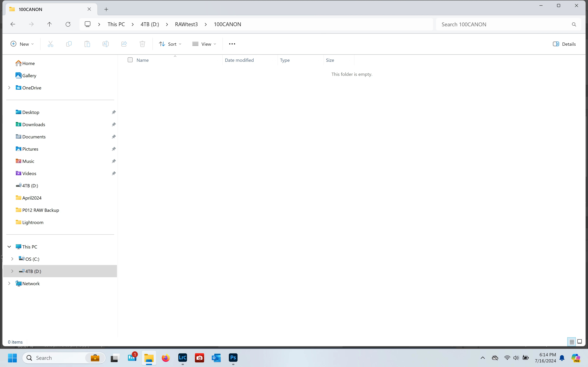
Task: Expand the OS (C:) tree node
Action: 12,259
